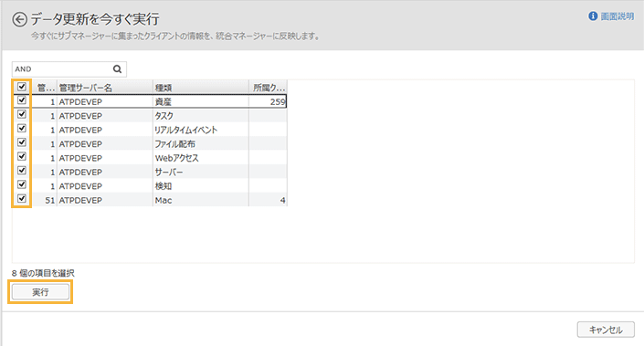This screenshot has height=346, width=644.
Task: Uncheck the ファイル配布 row checkbox
Action: pos(22,142)
